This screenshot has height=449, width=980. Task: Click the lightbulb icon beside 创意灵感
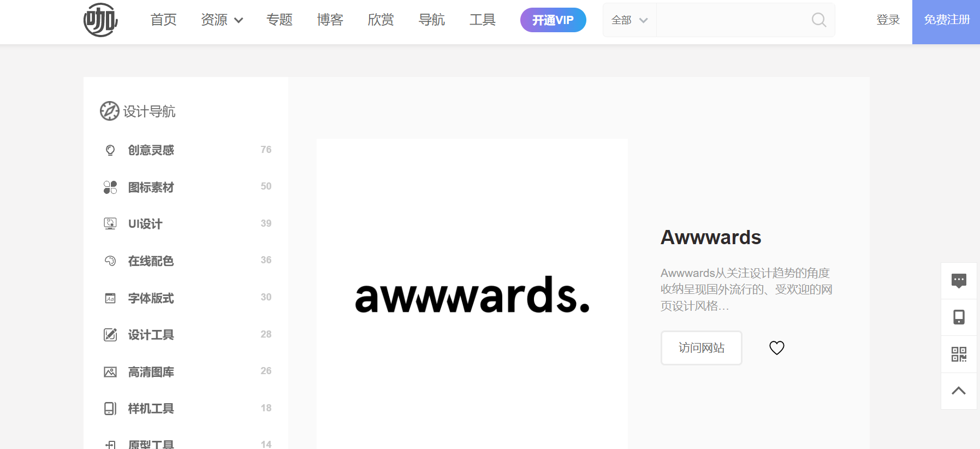click(x=110, y=150)
